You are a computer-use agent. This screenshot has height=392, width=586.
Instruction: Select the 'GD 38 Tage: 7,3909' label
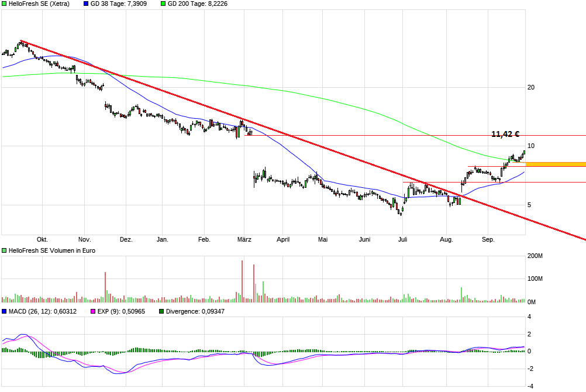click(119, 4)
